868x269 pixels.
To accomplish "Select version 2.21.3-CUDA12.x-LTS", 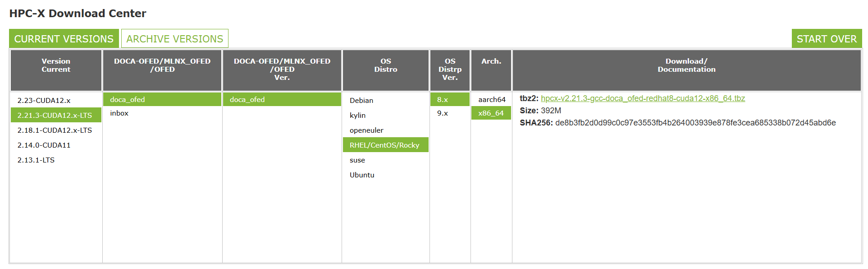I will point(56,115).
